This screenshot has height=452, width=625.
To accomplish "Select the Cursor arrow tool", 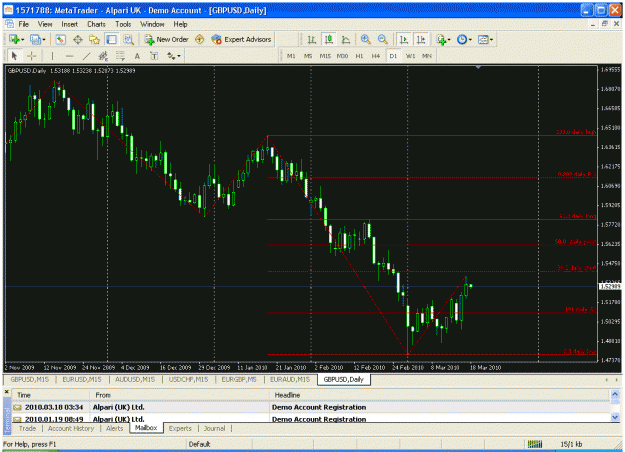I will point(14,56).
